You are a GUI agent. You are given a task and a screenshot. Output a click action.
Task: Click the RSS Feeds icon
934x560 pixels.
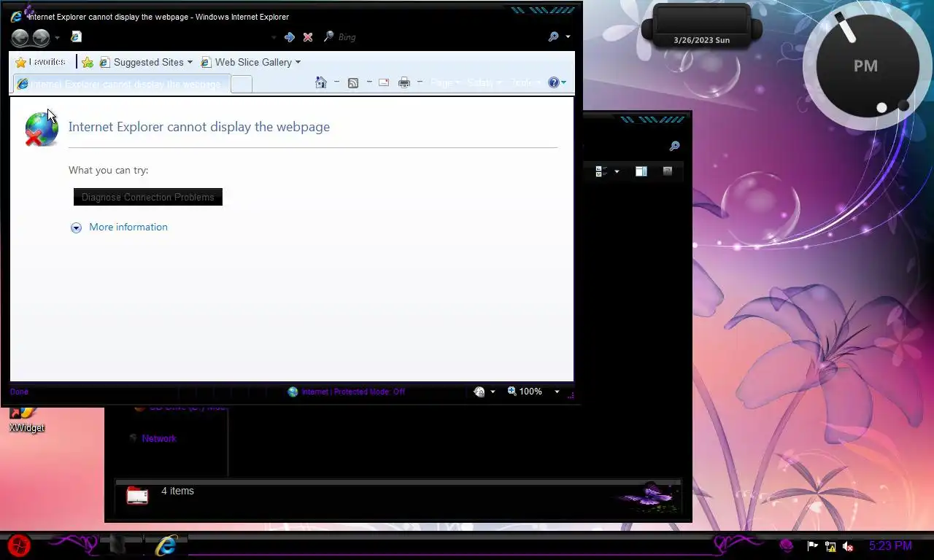353,83
